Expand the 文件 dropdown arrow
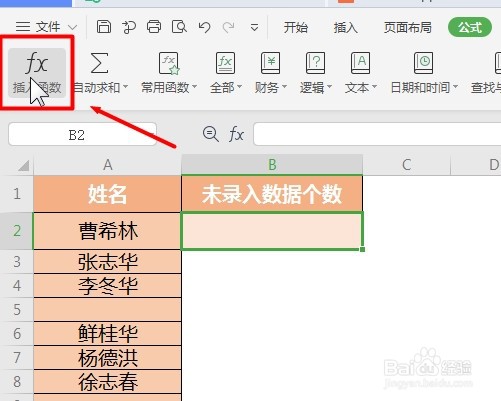501x401 pixels. [72, 27]
